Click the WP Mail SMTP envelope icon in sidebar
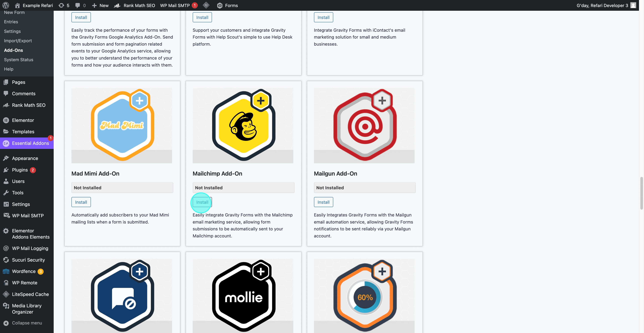 7,215
